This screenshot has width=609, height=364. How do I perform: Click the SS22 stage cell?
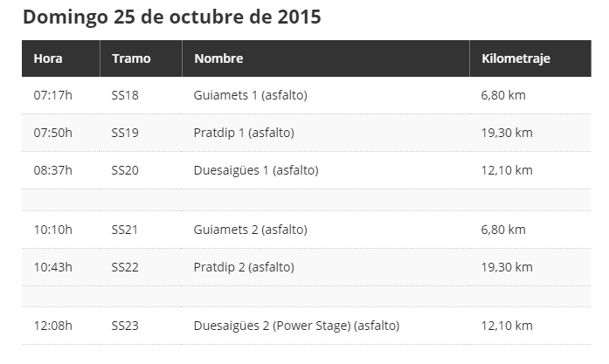(125, 267)
